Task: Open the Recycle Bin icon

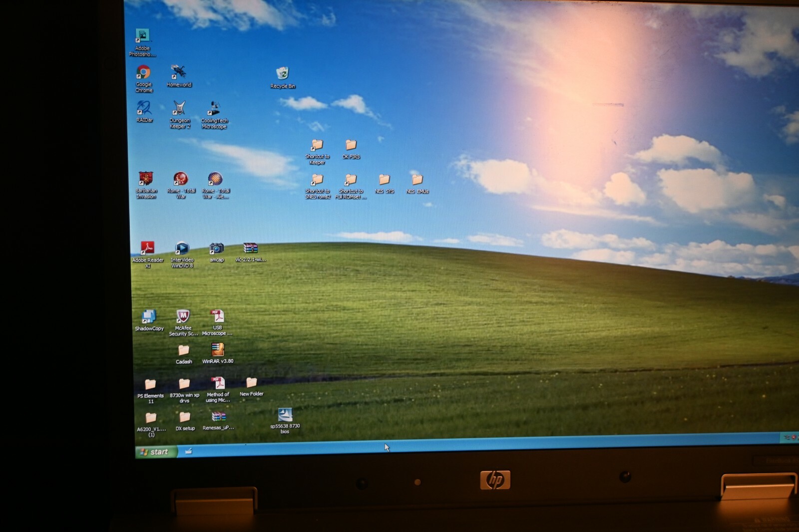Action: 283,77
